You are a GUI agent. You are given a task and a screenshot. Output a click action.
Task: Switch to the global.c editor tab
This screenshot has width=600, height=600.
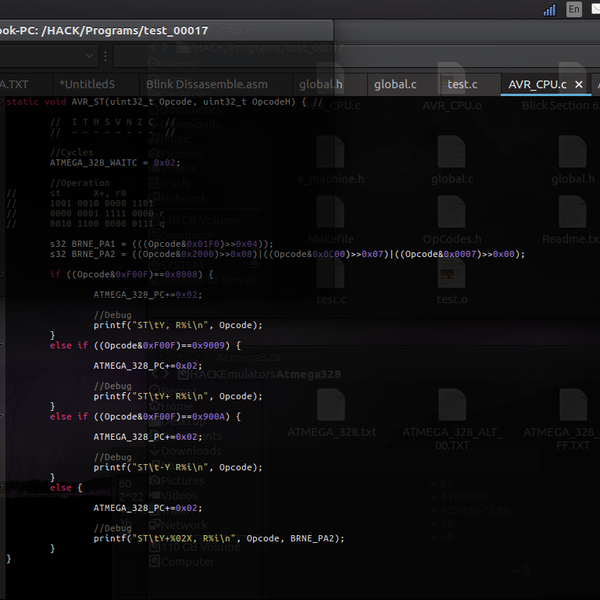[395, 85]
